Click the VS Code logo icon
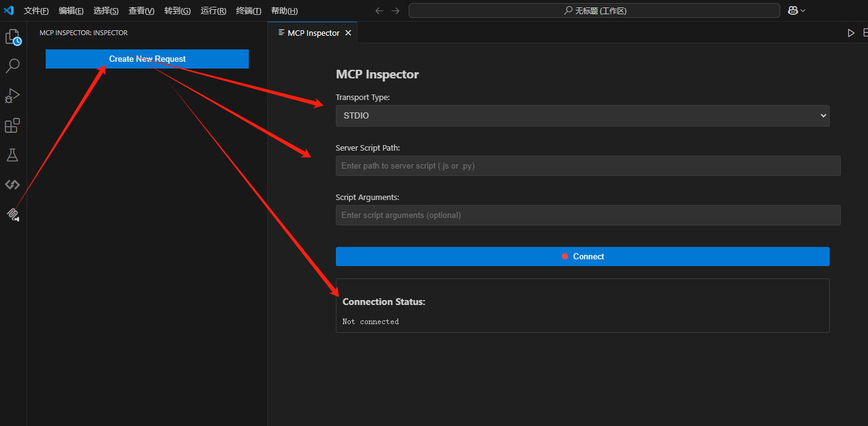 coord(9,10)
